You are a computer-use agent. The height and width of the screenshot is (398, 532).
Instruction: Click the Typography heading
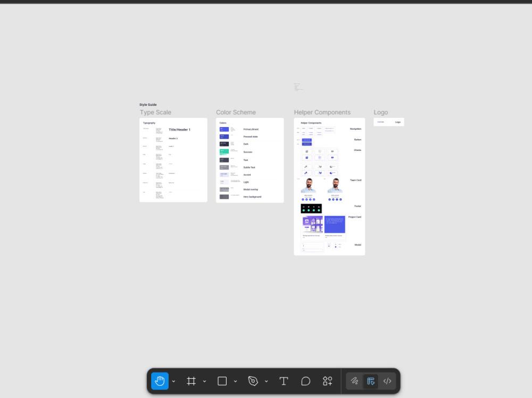149,123
